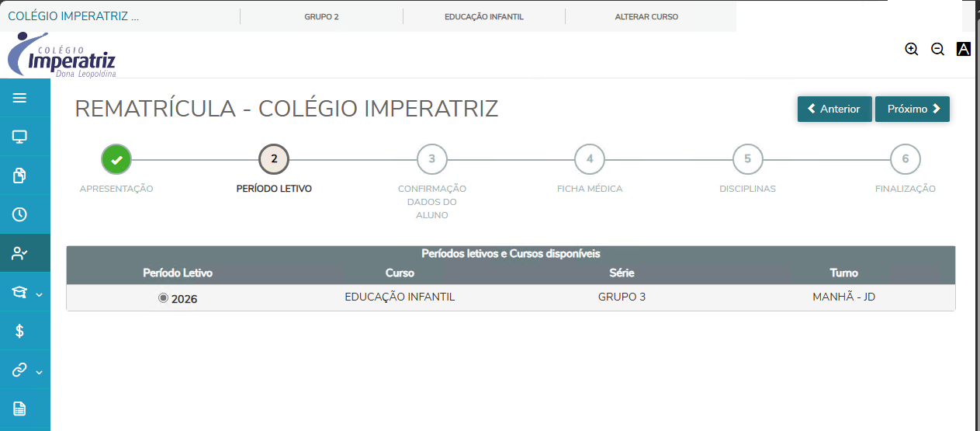This screenshot has height=431, width=980.
Task: Click the GRUPO 3 série cell
Action: [x=622, y=297]
